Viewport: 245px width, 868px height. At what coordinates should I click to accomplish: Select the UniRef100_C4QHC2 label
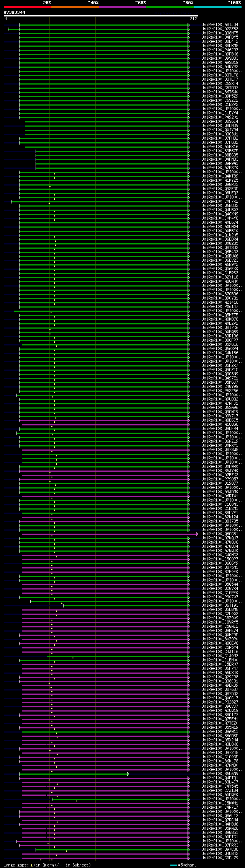pos(220,555)
